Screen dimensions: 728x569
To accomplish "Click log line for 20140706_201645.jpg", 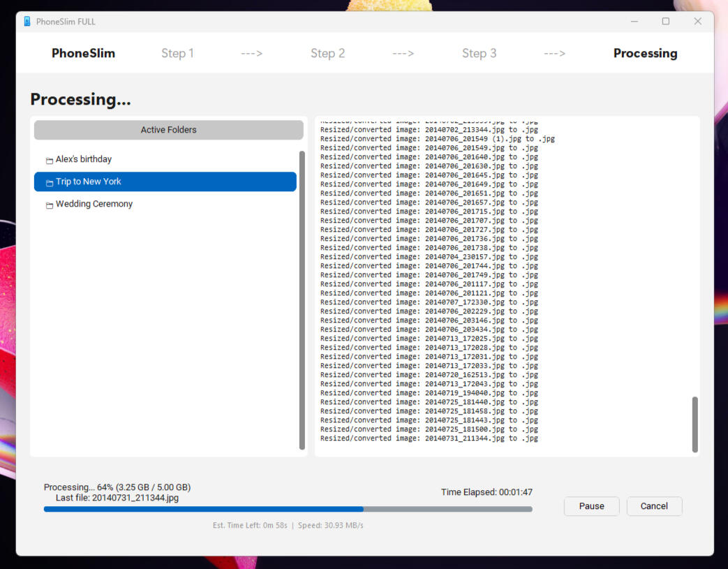I will click(x=429, y=175).
